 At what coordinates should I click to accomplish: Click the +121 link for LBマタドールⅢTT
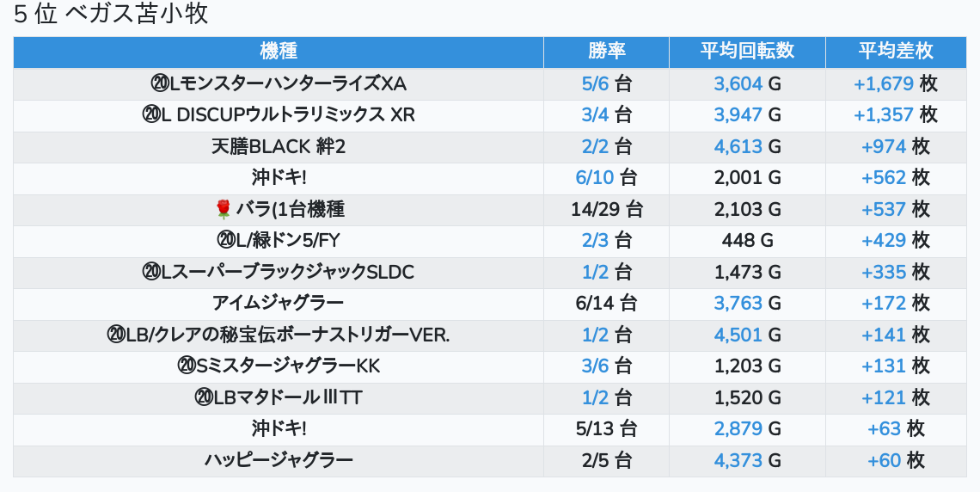pyautogui.click(x=884, y=397)
